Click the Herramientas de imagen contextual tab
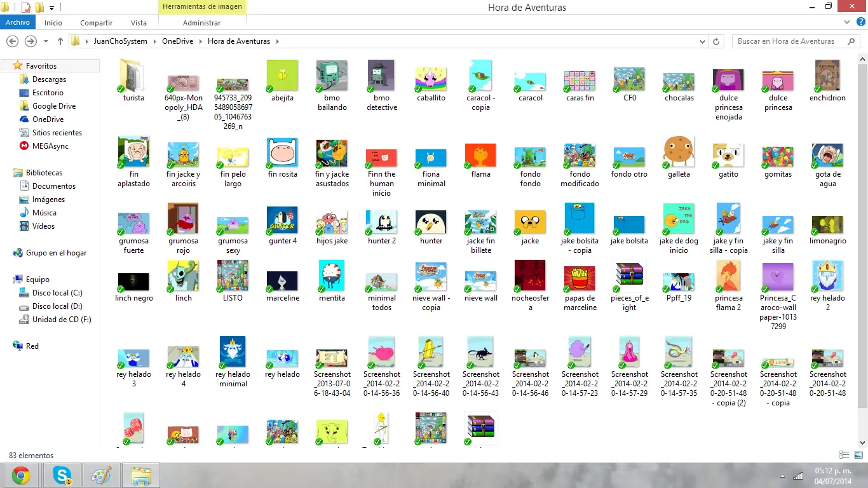The height and width of the screenshot is (488, 868). coord(201,7)
